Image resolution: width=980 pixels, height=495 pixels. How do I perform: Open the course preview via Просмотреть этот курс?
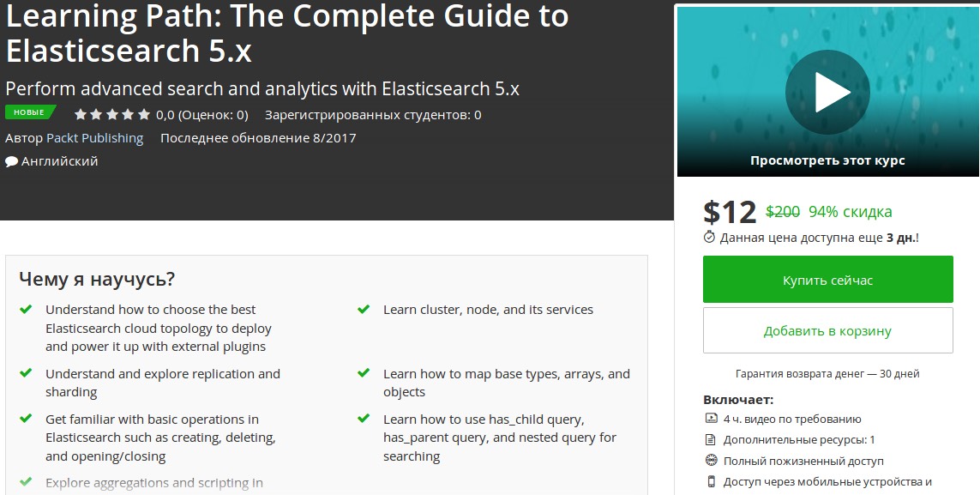(x=827, y=160)
